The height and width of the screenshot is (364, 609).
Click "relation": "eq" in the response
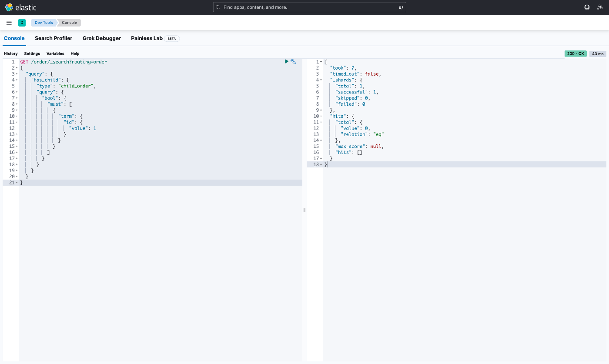click(362, 134)
